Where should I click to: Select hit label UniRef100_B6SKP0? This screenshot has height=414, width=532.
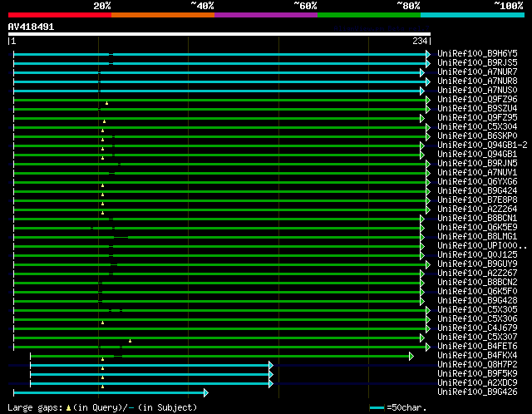pyautogui.click(x=477, y=136)
